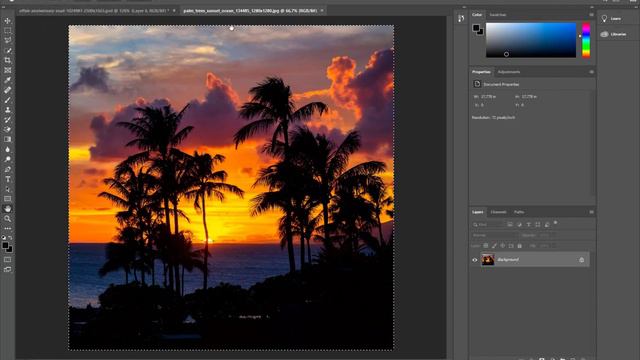Select the Type tool
The height and width of the screenshot is (360, 640).
[8, 179]
